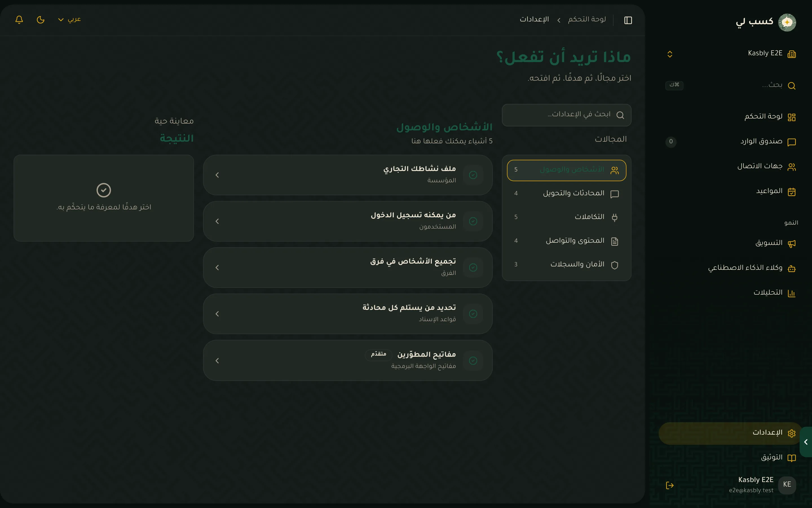Click the security shield icon

[614, 265]
